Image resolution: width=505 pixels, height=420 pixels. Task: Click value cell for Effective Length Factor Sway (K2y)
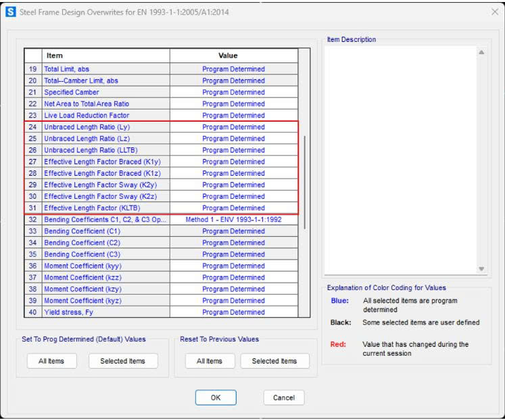[x=233, y=185]
